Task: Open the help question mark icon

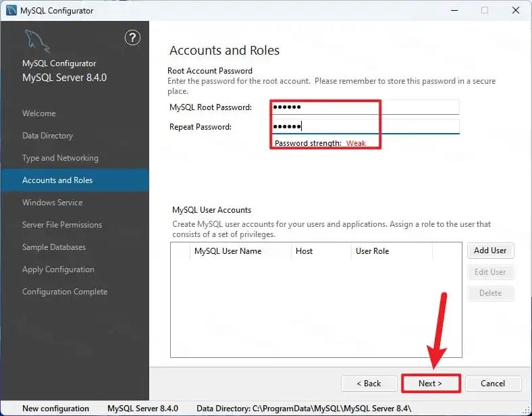Action: pos(132,38)
